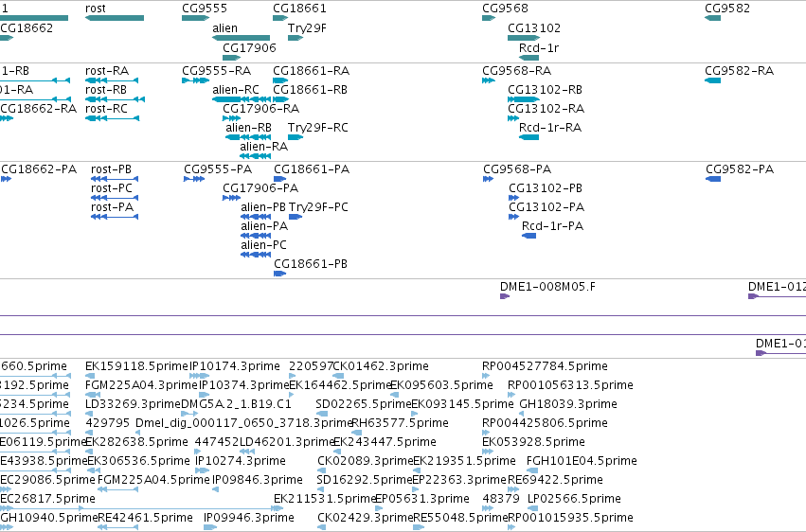The width and height of the screenshot is (806, 532).
Task: Select the 'rost' gene label
Action: click(96, 9)
